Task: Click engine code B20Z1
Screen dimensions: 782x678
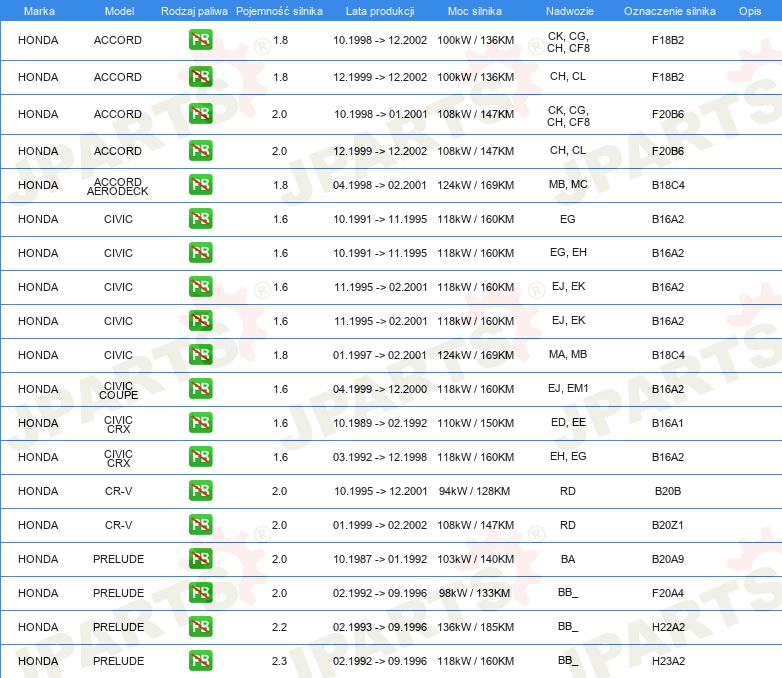Action: coord(668,525)
